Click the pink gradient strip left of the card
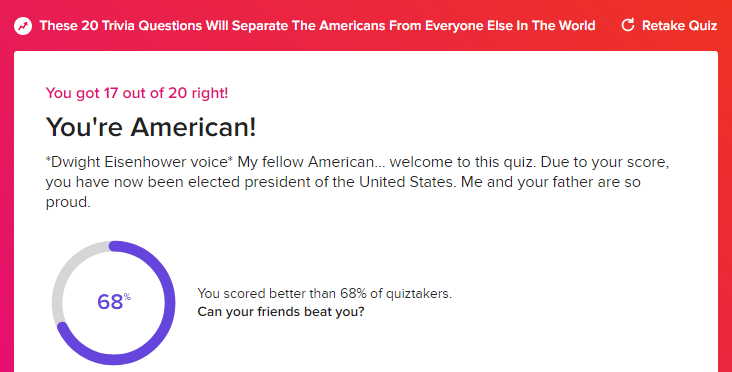Image resolution: width=732 pixels, height=372 pixels. pyautogui.click(x=7, y=210)
